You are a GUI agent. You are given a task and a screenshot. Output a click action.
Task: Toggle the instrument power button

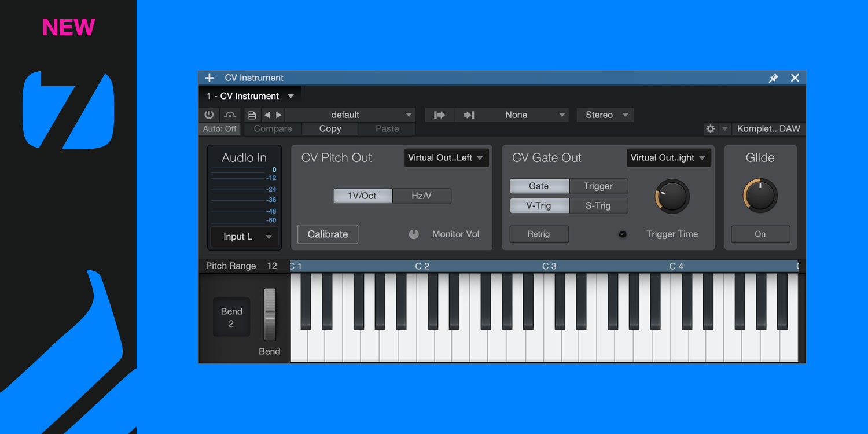[x=209, y=115]
